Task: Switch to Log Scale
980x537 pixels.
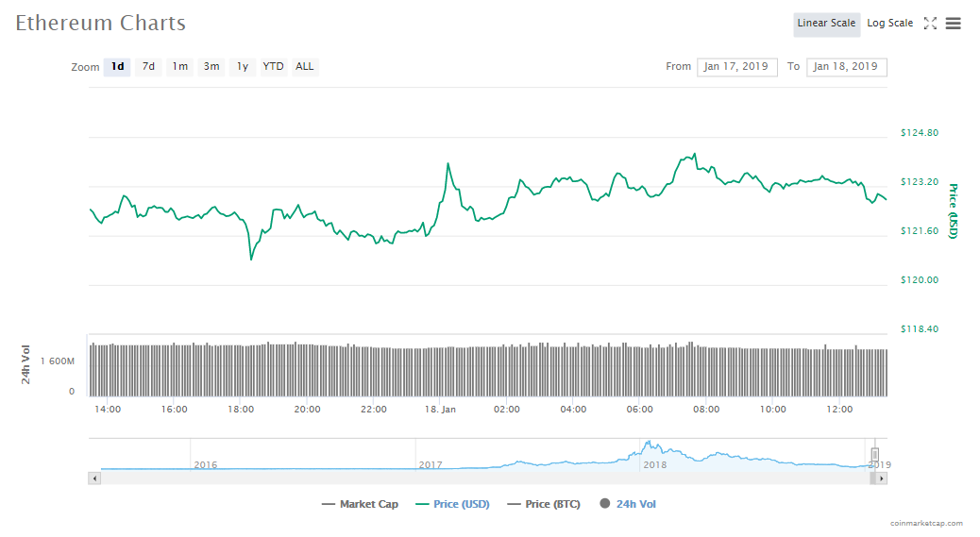Action: [889, 24]
